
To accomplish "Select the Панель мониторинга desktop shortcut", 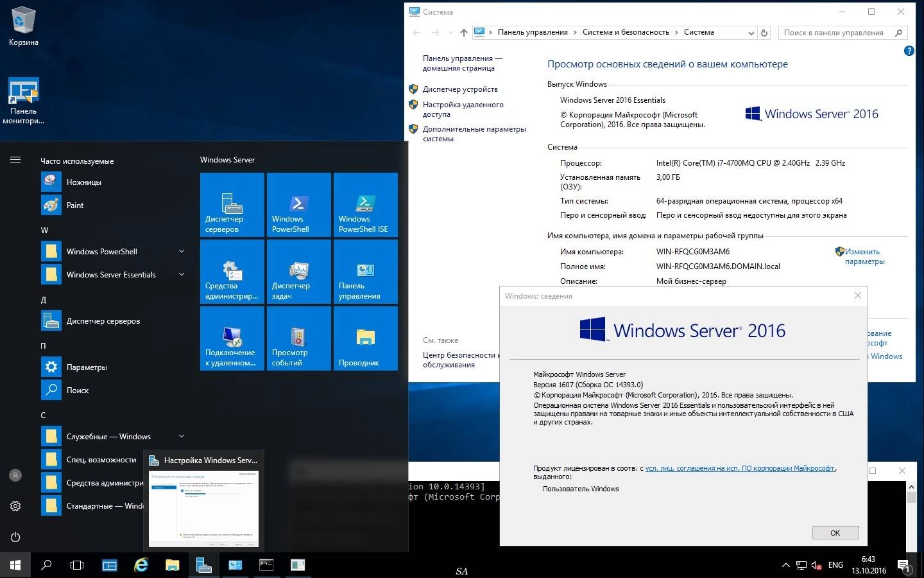I will (24, 101).
